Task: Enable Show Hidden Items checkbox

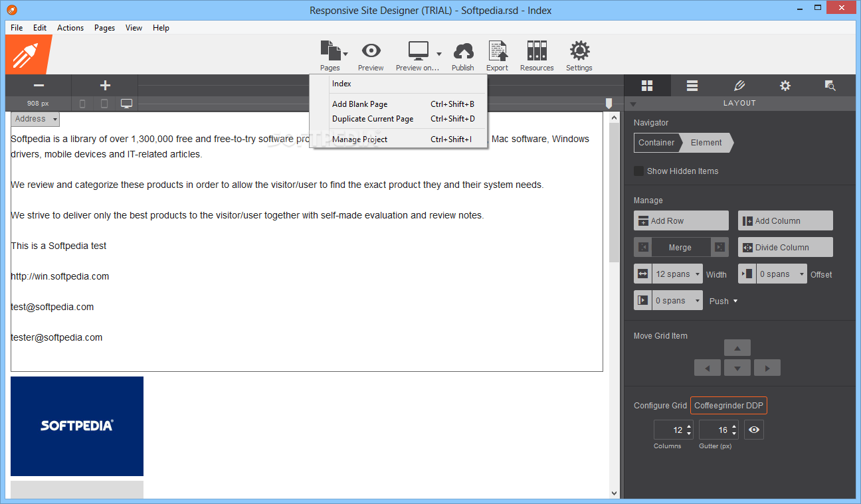Action: pos(639,171)
